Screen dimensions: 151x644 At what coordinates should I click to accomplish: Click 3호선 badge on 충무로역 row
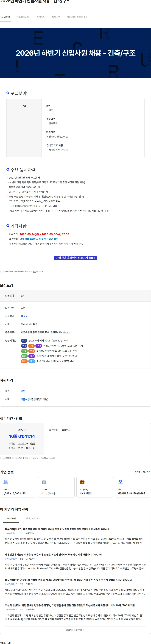click(24, 361)
